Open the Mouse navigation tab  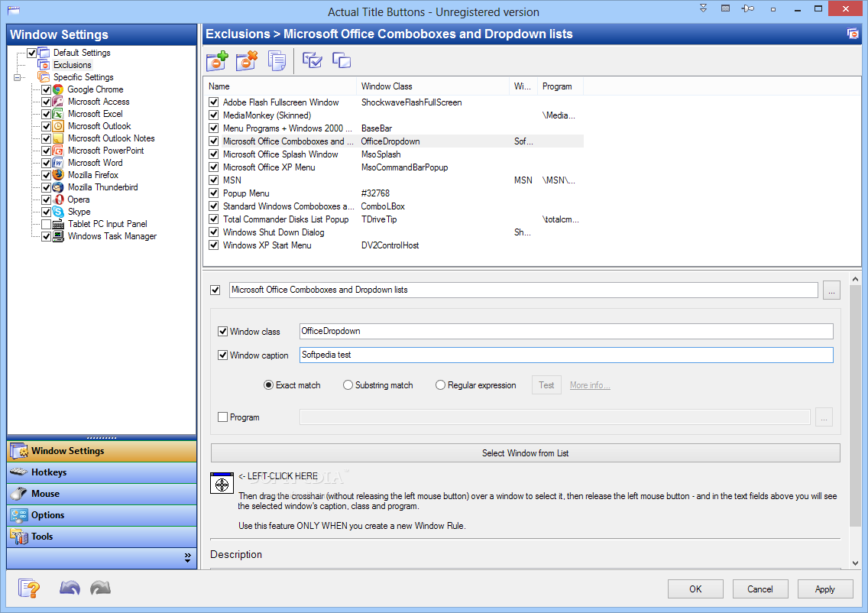102,494
